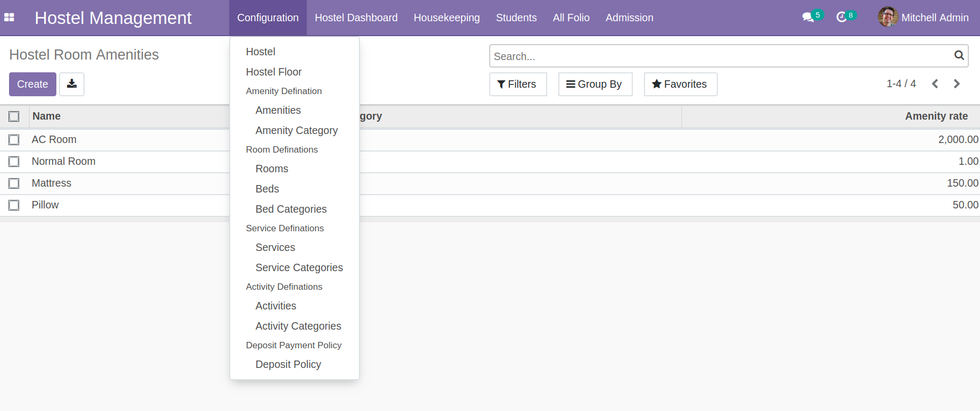Open the Hostel Dashboard menu
Screen dimensions: 980x411
tap(356, 18)
